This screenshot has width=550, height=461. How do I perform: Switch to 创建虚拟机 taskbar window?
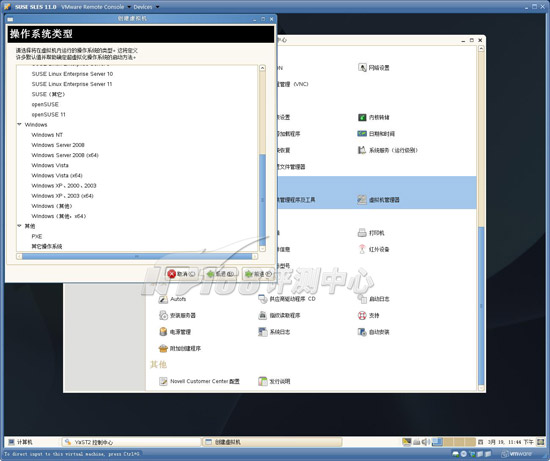pyautogui.click(x=272, y=442)
